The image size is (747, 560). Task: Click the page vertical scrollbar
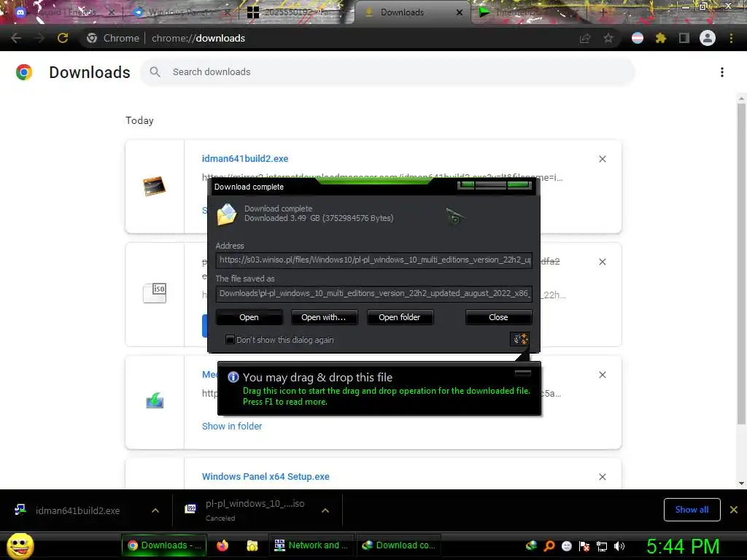[x=741, y=263]
